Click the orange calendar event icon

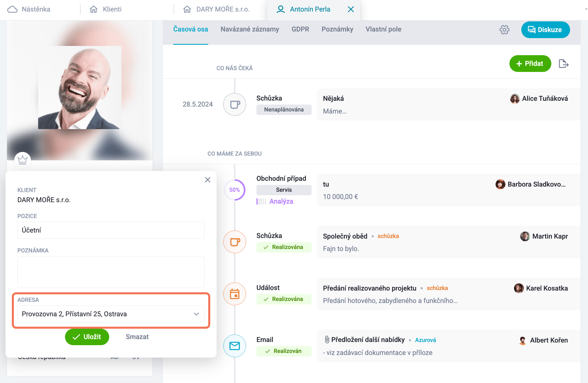[235, 294]
